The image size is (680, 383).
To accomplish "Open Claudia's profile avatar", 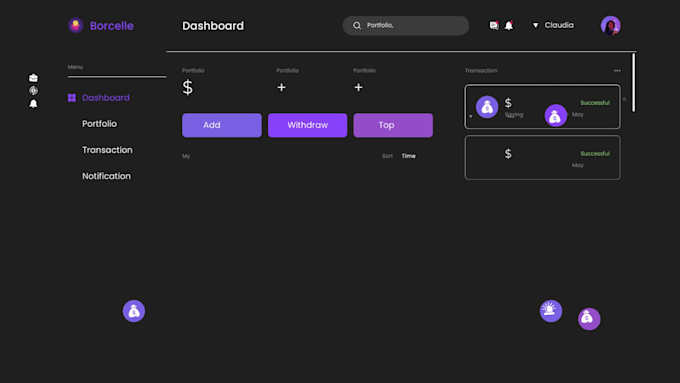I will click(610, 26).
